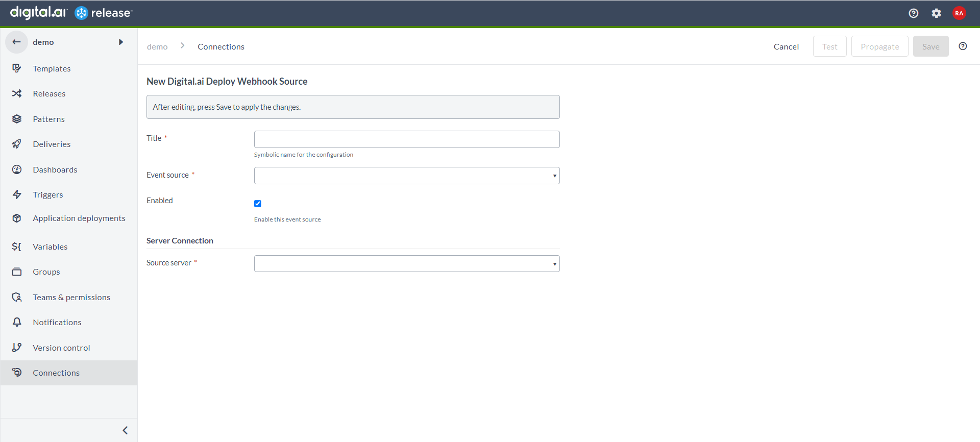Click the Server Connection section heading
The width and height of the screenshot is (980, 442).
click(x=180, y=240)
